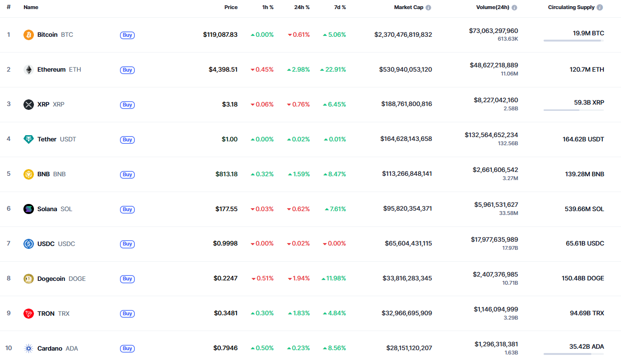Click Ethereum price $4,398.51
The height and width of the screenshot is (364, 621).
[223, 70]
